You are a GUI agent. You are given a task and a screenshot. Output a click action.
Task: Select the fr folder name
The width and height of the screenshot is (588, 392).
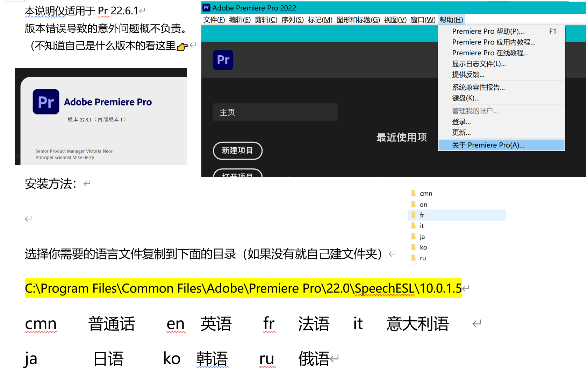(422, 215)
